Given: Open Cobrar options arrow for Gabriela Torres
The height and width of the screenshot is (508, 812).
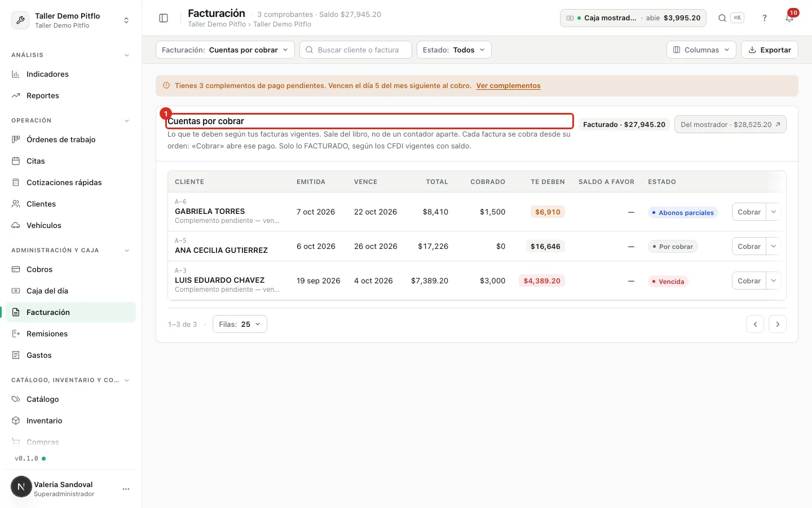Looking at the screenshot, I should pyautogui.click(x=774, y=212).
